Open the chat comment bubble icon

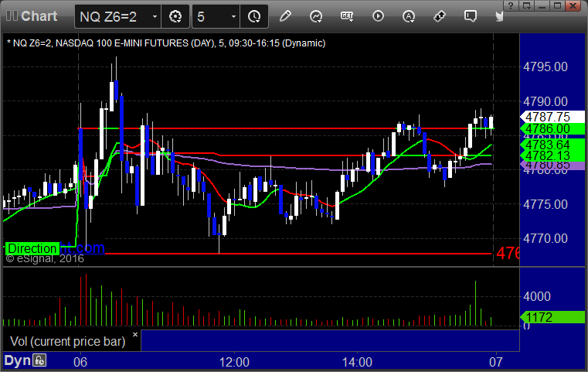tap(471, 16)
